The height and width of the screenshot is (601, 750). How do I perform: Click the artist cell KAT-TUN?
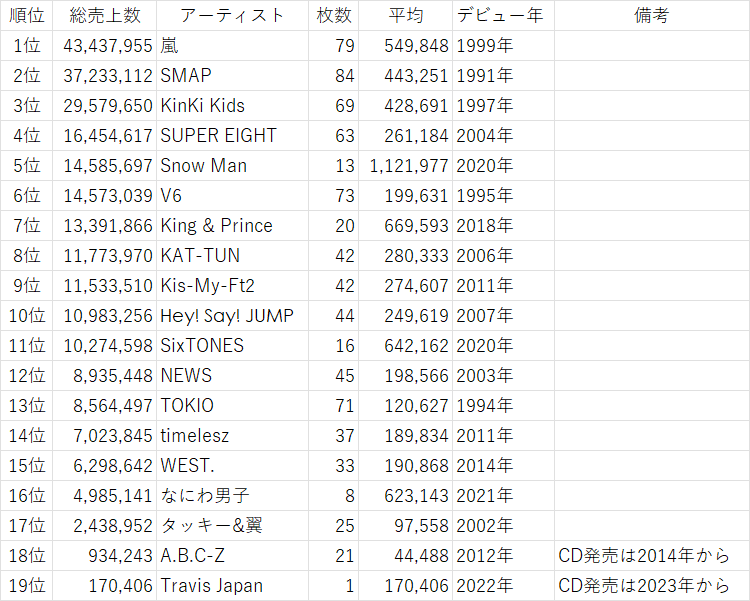coord(232,256)
